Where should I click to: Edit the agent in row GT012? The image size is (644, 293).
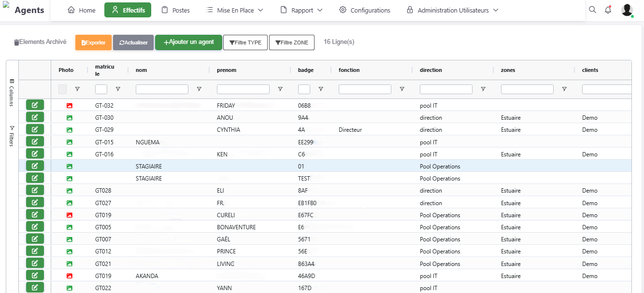(35, 251)
